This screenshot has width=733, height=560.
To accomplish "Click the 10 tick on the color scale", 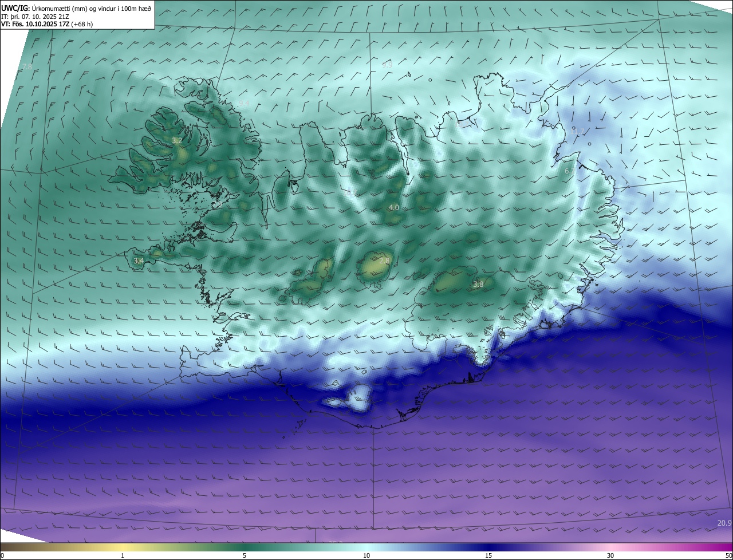I will point(366,555).
